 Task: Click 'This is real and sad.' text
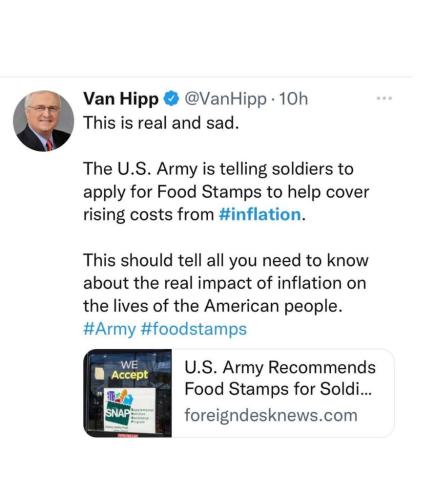(161, 123)
